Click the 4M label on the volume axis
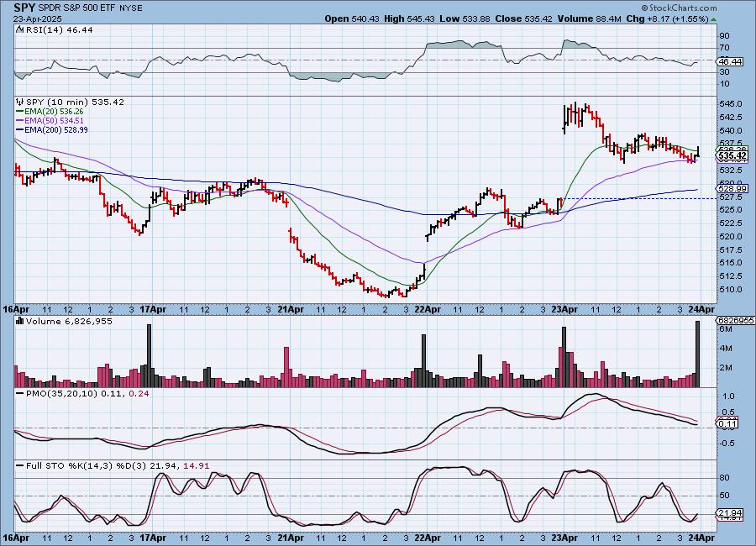Screen dimensions: 756x546 (726, 349)
